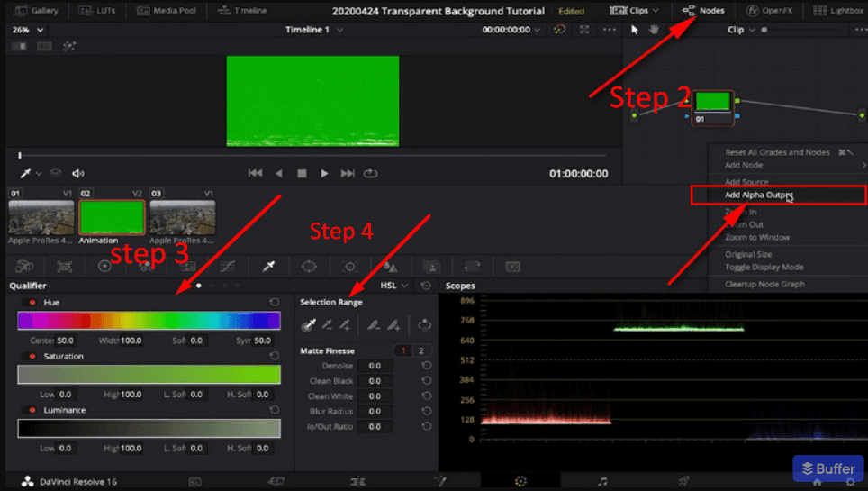The height and width of the screenshot is (491, 868).
Task: Open the Color Wheels palette icon
Action: point(104,267)
